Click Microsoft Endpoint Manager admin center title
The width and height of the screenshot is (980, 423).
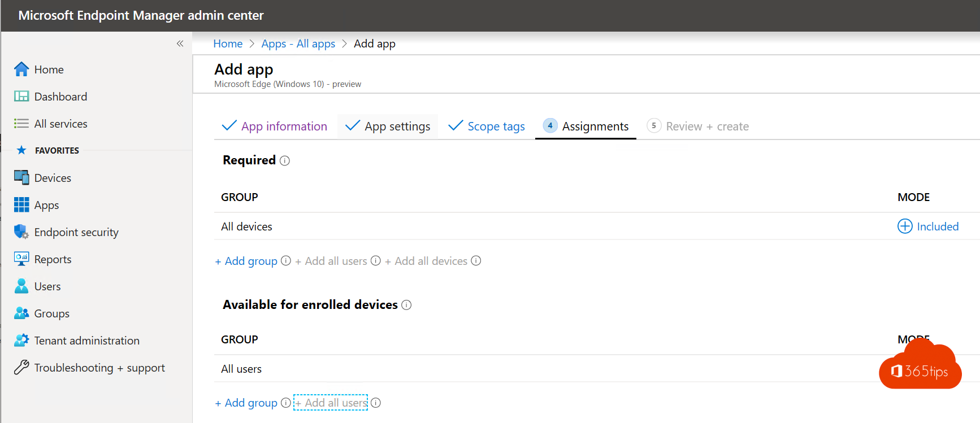tap(141, 15)
